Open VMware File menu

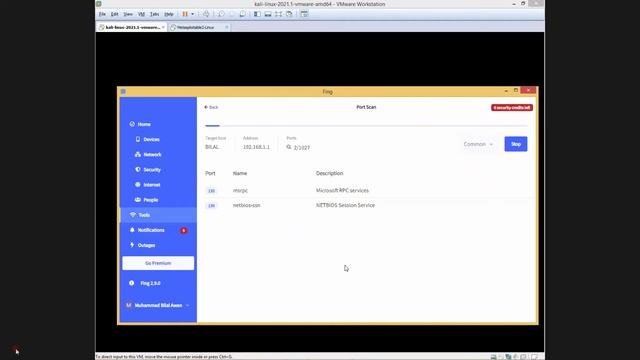click(102, 14)
